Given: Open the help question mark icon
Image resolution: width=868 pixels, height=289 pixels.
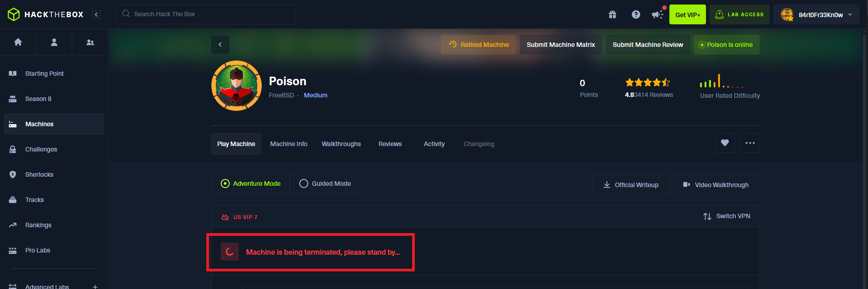Looking at the screenshot, I should click(x=636, y=14).
